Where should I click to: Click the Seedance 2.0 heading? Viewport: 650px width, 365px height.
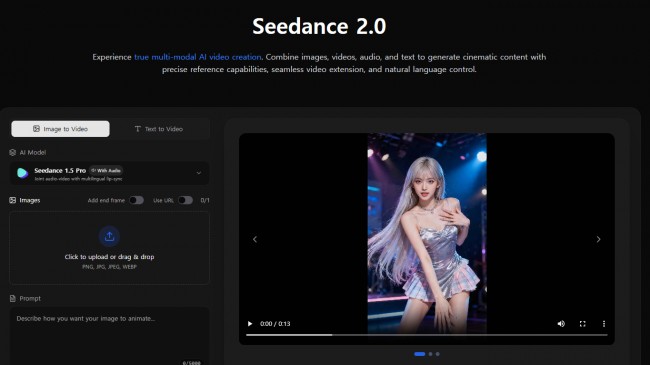click(319, 26)
